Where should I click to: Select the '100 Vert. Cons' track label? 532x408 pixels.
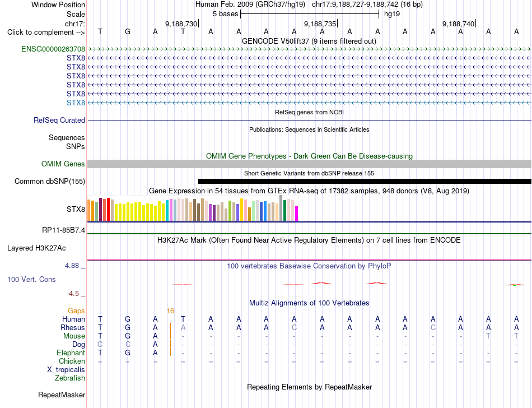coord(31,279)
